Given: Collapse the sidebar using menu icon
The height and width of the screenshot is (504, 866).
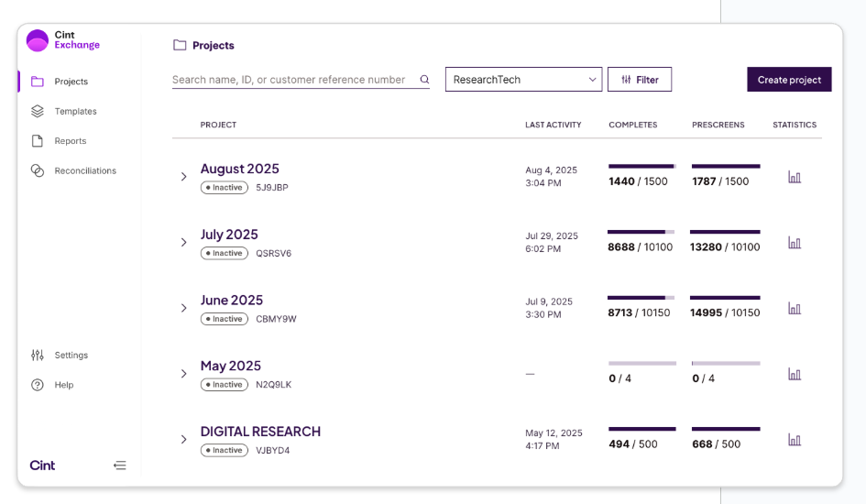Looking at the screenshot, I should click(119, 466).
